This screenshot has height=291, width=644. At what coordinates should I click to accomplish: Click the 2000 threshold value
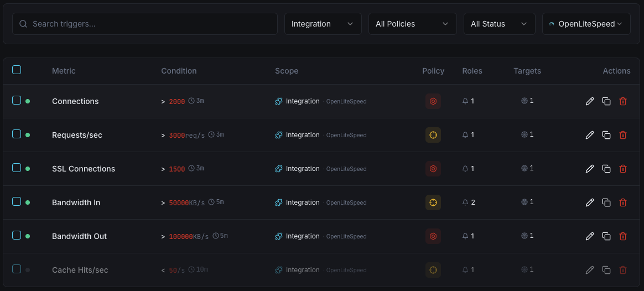point(177,102)
